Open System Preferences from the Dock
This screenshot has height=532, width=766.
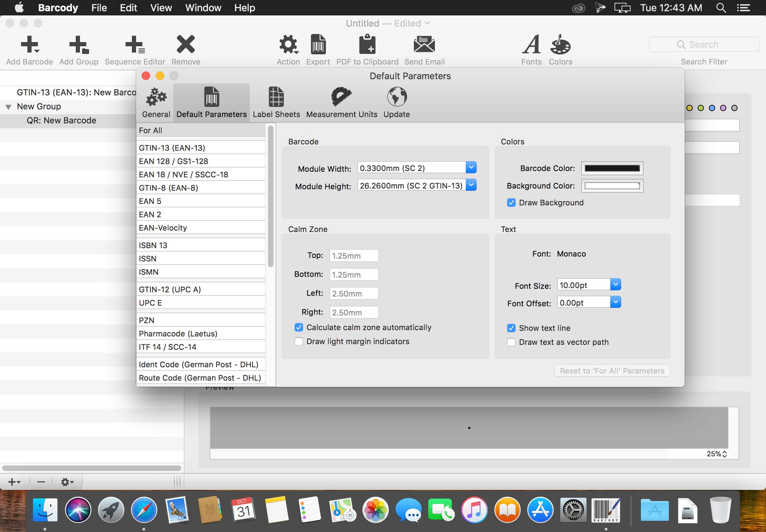coord(573,510)
